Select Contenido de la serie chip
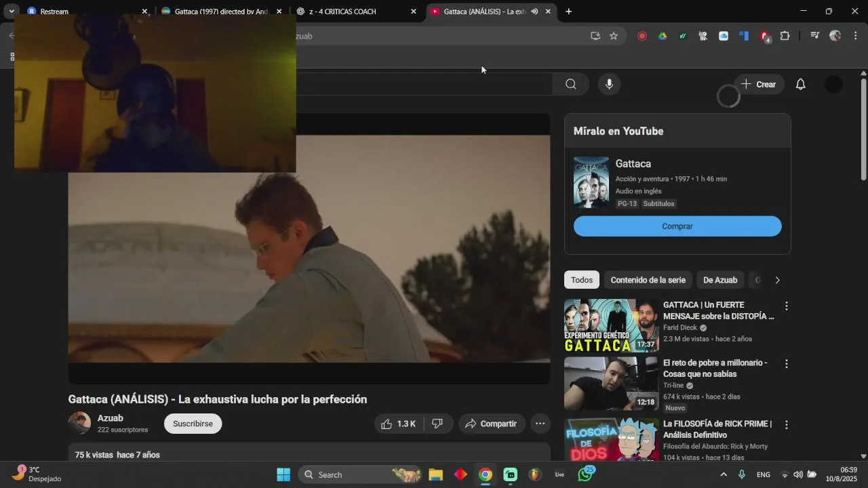868x488 pixels. coord(648,280)
